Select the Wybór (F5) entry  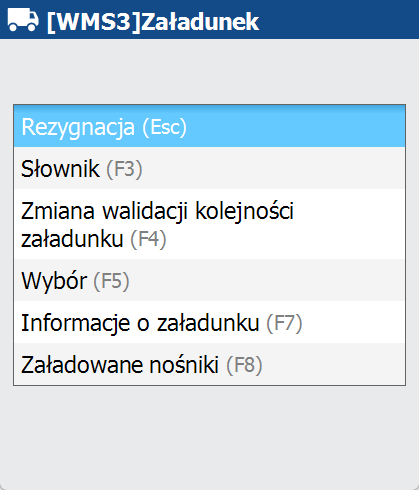pyautogui.click(x=209, y=280)
